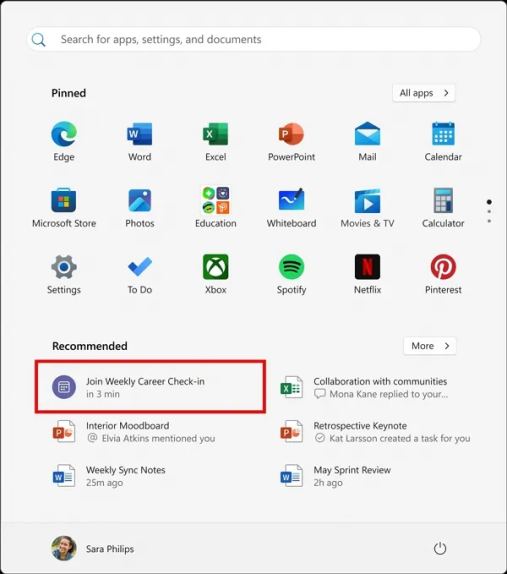
Task: Expand the All apps list
Action: point(424,93)
